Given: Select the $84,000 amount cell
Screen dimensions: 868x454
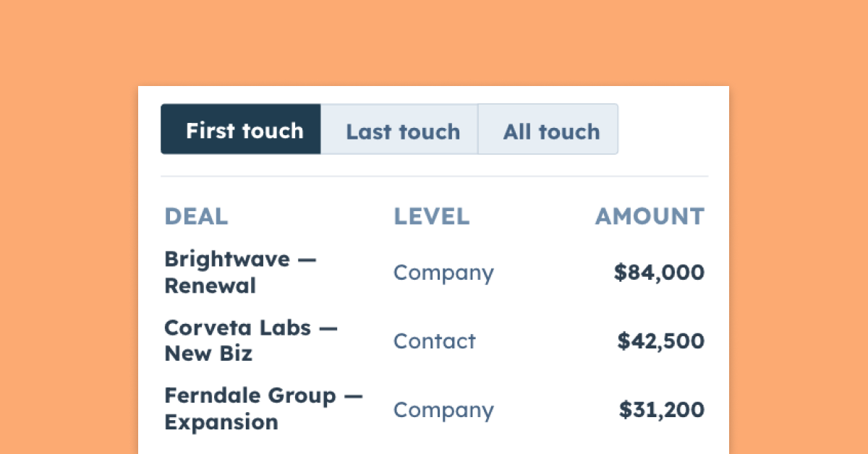Looking at the screenshot, I should (x=659, y=273).
